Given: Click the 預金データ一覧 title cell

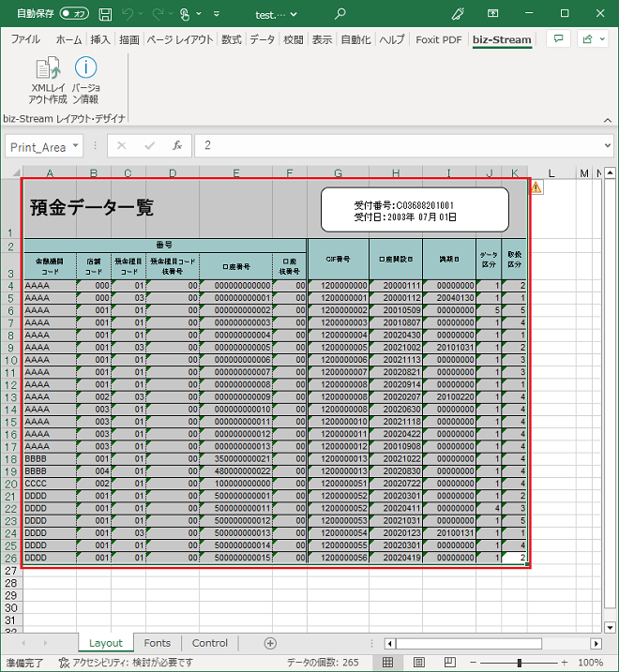Looking at the screenshot, I should [x=92, y=208].
